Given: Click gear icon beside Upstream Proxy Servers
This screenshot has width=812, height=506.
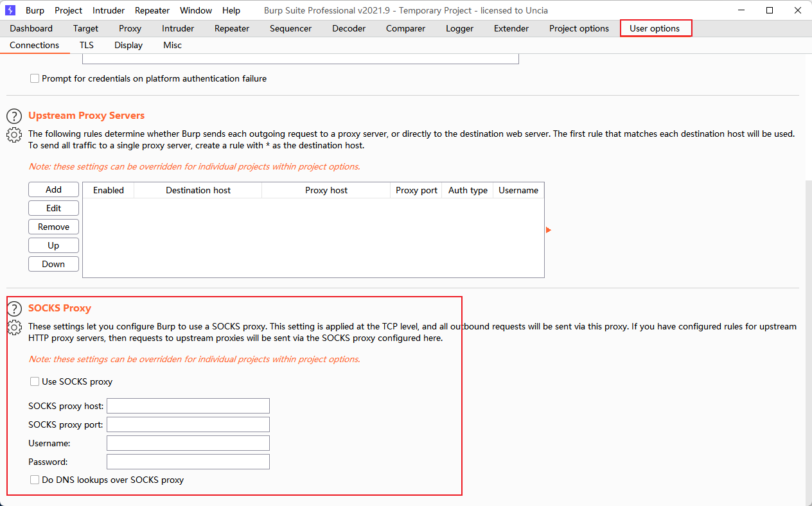Looking at the screenshot, I should 14,135.
